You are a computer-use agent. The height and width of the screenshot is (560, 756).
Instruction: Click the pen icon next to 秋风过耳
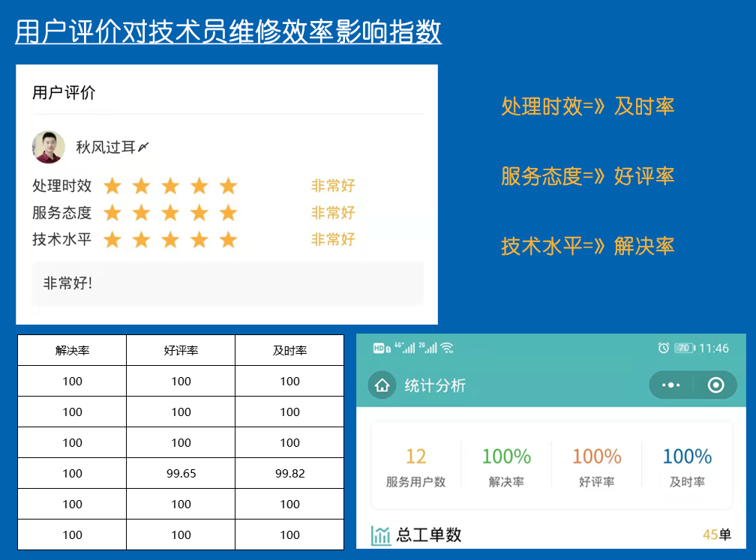[x=144, y=145]
